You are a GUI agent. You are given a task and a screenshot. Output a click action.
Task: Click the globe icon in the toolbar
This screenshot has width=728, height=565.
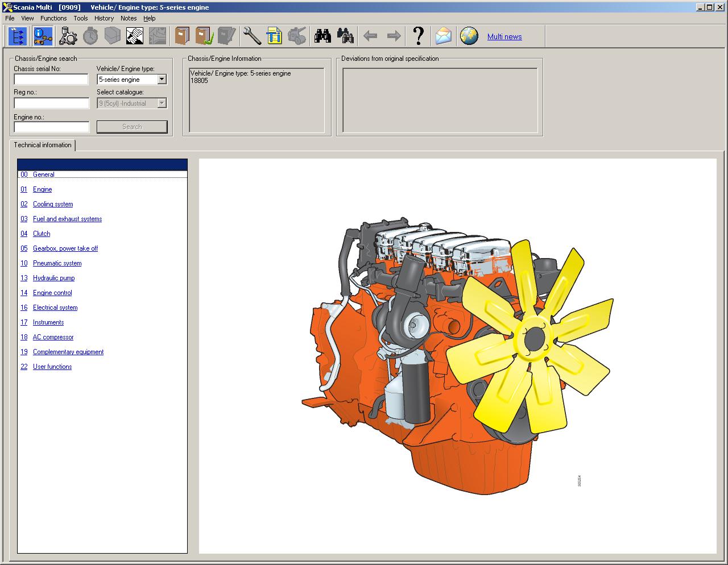[469, 36]
